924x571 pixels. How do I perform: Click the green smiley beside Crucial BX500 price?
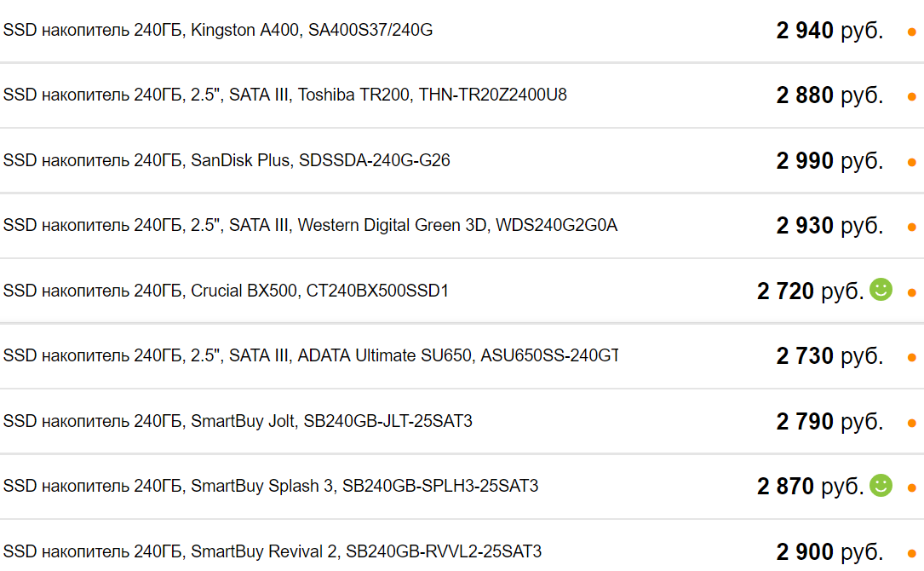881,290
